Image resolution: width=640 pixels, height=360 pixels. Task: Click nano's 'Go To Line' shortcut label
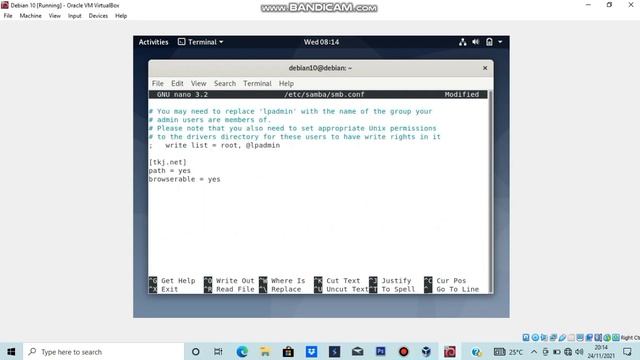pyautogui.click(x=458, y=289)
